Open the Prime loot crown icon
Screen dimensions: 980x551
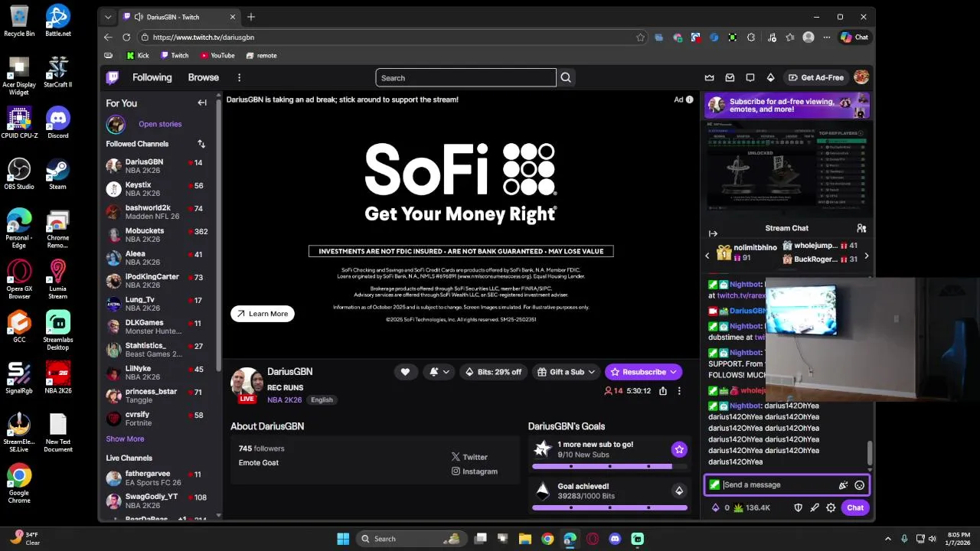pyautogui.click(x=709, y=77)
